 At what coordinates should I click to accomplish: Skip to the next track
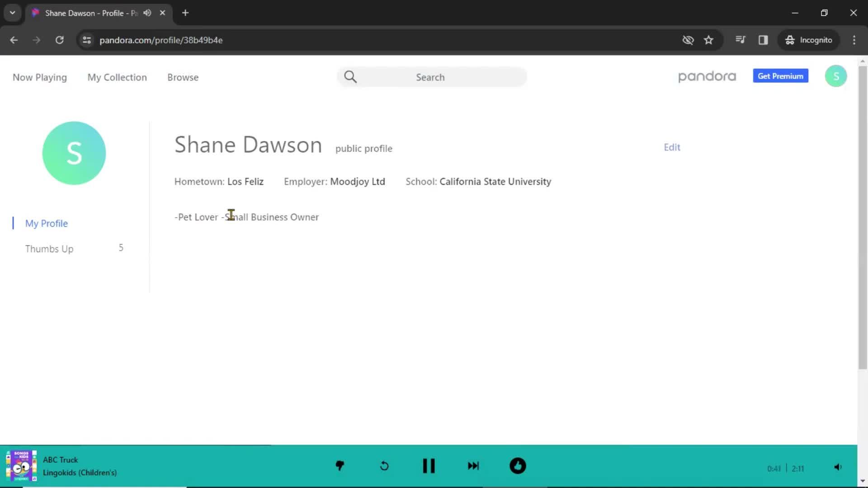point(473,466)
